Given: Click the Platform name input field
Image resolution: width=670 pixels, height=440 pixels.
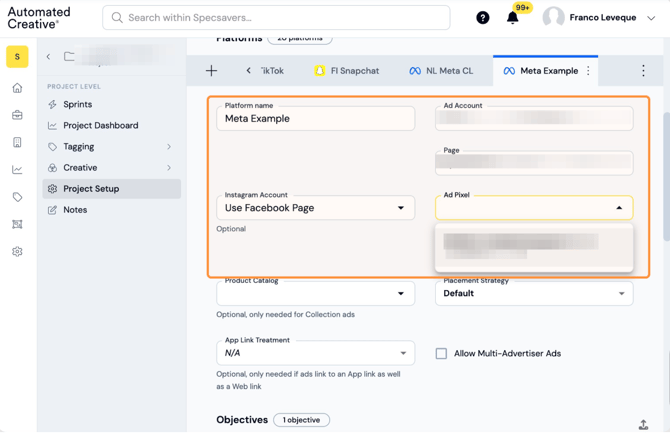Looking at the screenshot, I should click(315, 118).
